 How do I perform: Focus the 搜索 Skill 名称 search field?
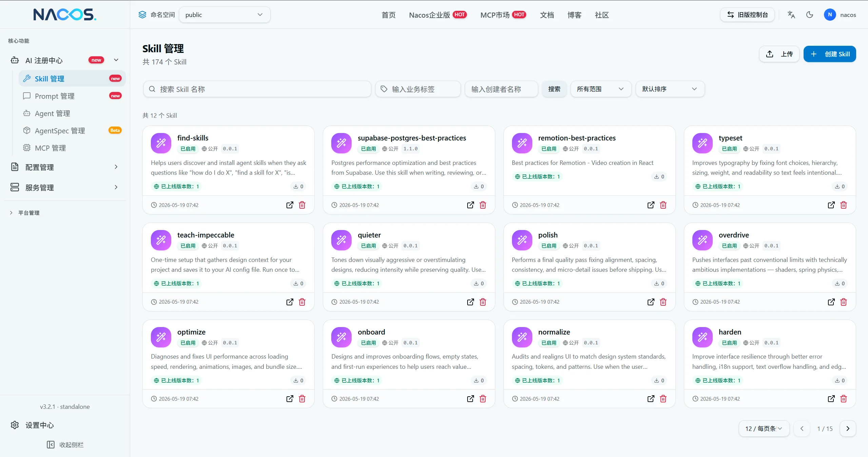click(257, 89)
